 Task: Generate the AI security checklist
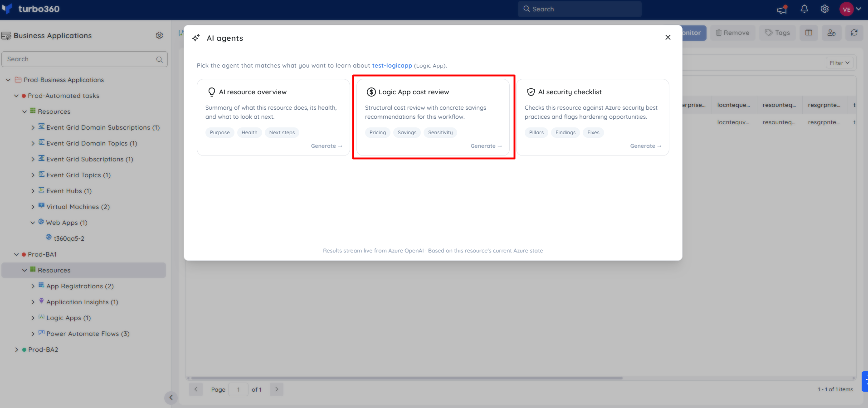645,146
